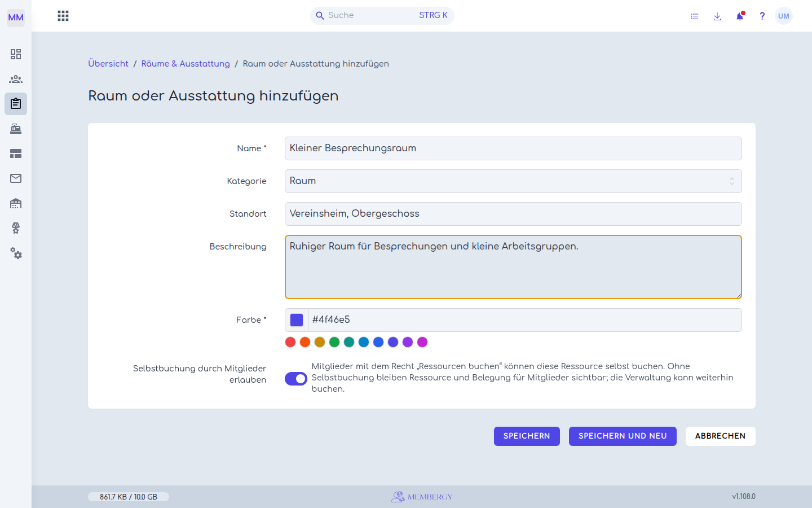The height and width of the screenshot is (508, 812).
Task: Focus the Farbe hex code field
Action: pyautogui.click(x=524, y=320)
